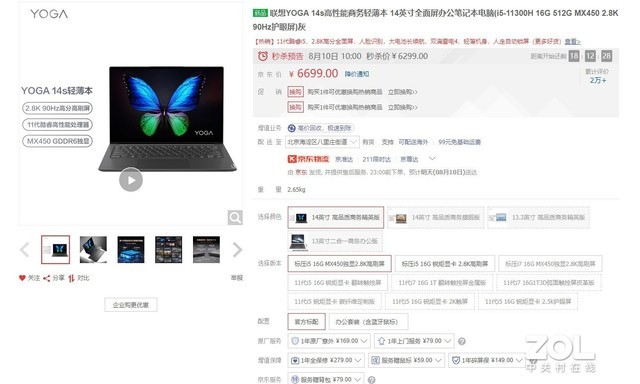Select the fourth thumbnail with feature collage

click(x=169, y=249)
